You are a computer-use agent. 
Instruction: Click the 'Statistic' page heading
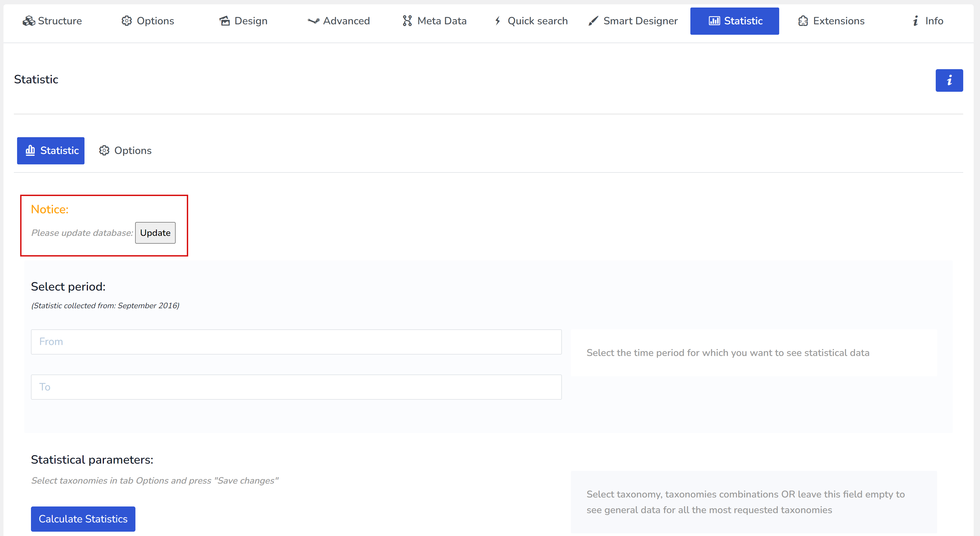(x=36, y=79)
